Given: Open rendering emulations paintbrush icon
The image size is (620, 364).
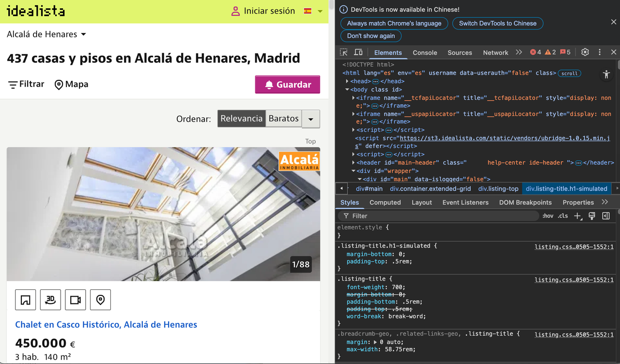Looking at the screenshot, I should 591,216.
